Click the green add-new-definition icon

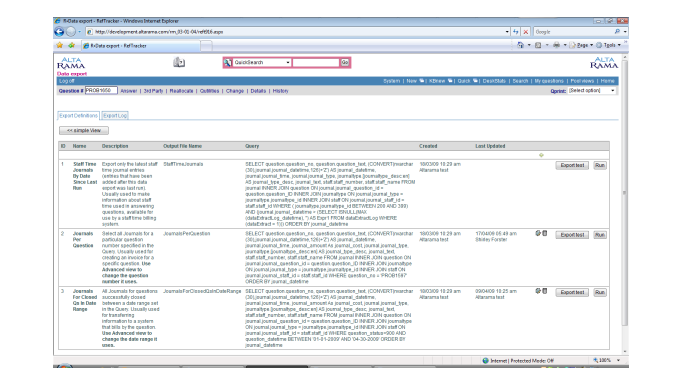541,155
